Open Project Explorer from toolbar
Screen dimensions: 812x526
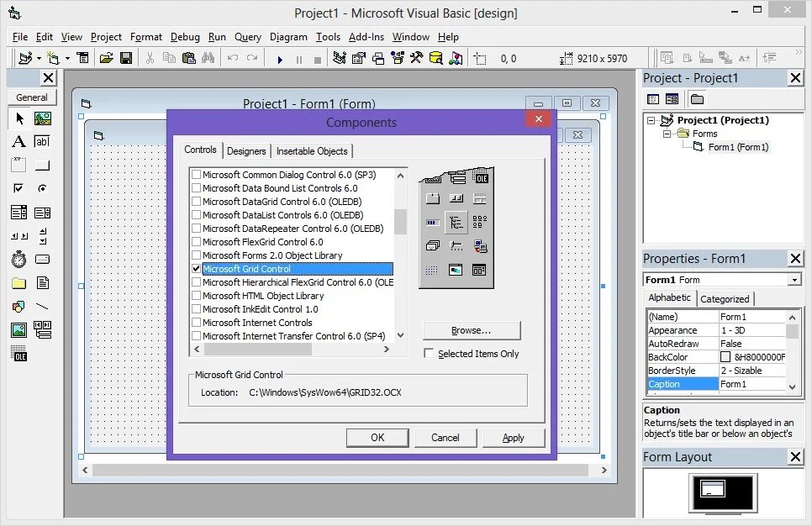[x=340, y=58]
